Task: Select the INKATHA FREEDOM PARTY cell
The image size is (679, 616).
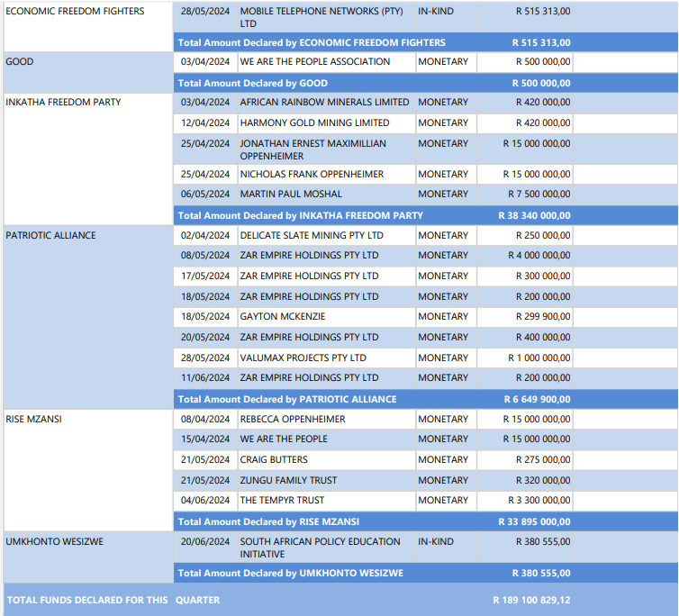Action: (88, 159)
